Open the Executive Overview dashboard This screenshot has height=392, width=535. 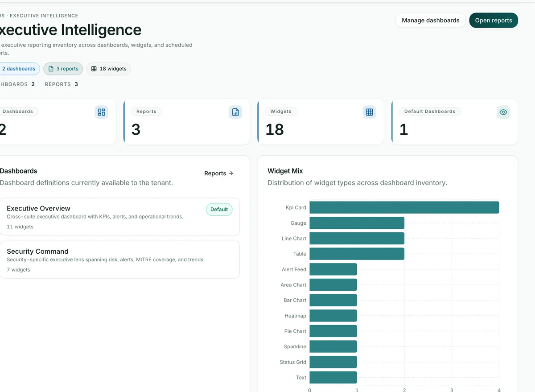coord(119,217)
